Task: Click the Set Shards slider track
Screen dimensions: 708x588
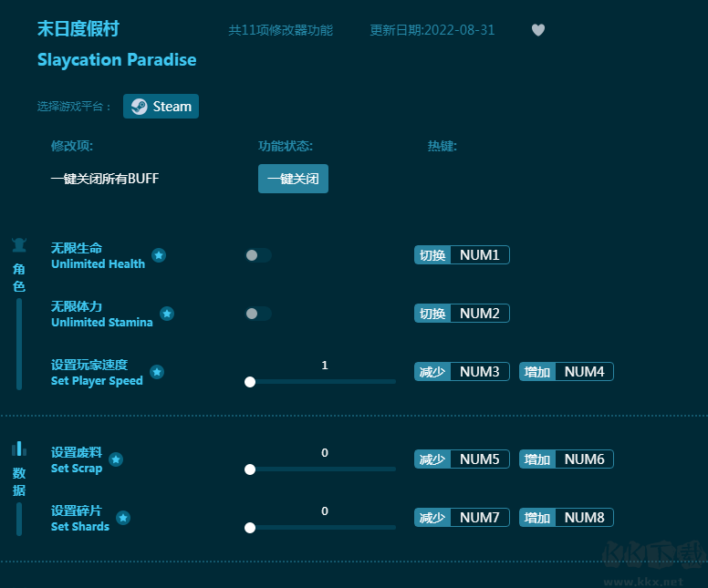Action: 323,528
